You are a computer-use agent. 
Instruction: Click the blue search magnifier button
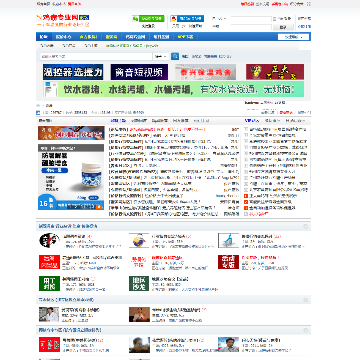tap(175, 56)
